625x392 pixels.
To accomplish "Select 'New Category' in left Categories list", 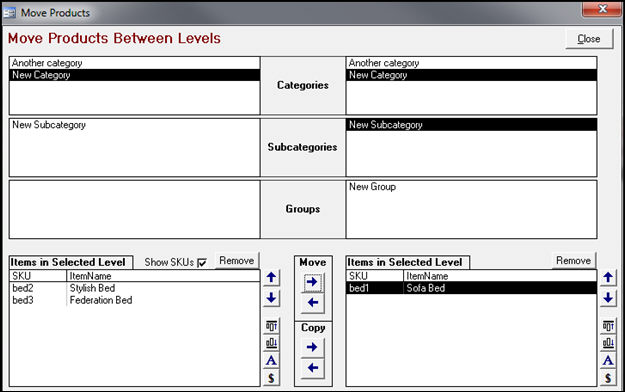I will pyautogui.click(x=135, y=75).
